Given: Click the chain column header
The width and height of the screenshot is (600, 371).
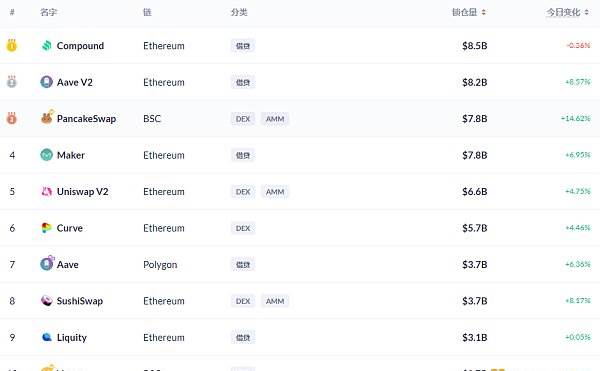Looking at the screenshot, I should [147, 12].
